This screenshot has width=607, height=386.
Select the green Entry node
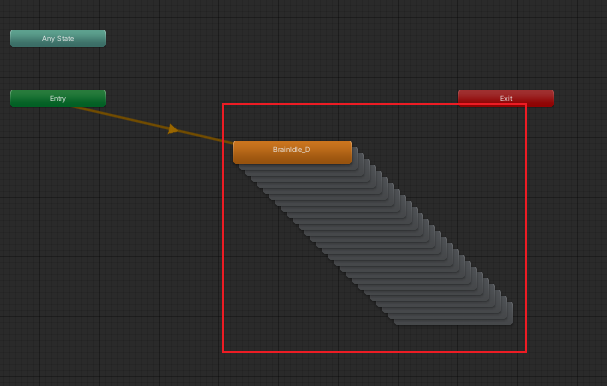coord(58,98)
